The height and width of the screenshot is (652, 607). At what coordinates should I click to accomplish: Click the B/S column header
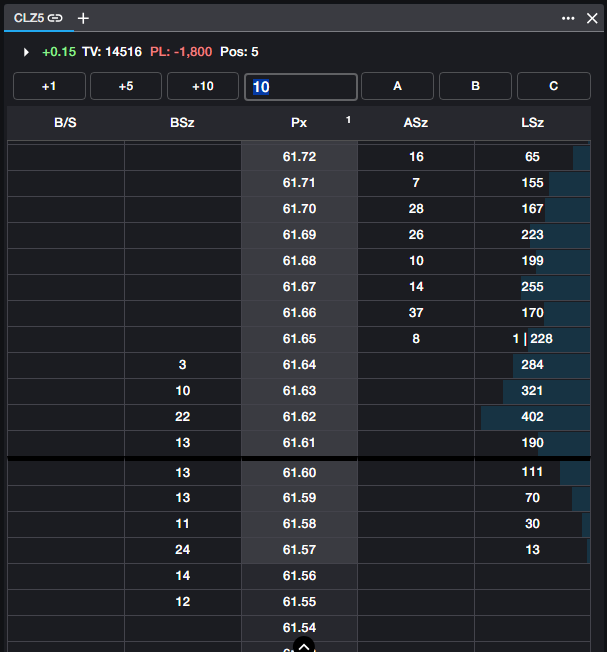coord(65,123)
